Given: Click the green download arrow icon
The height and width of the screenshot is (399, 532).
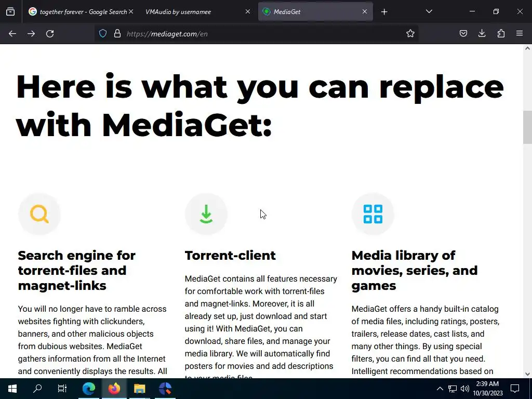Looking at the screenshot, I should pyautogui.click(x=206, y=214).
